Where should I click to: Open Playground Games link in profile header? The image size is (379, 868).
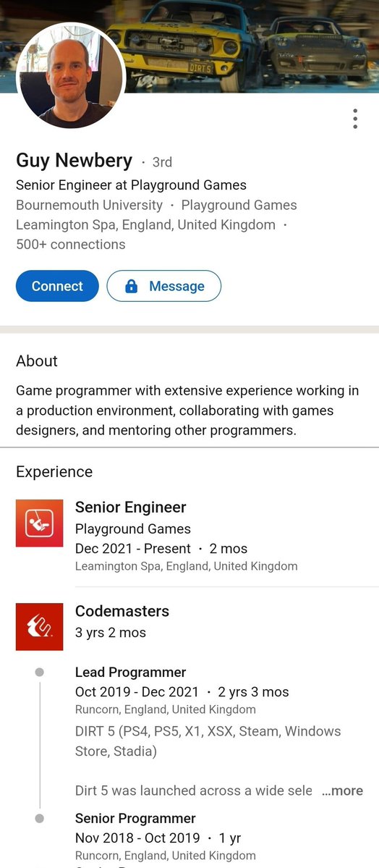coord(239,205)
